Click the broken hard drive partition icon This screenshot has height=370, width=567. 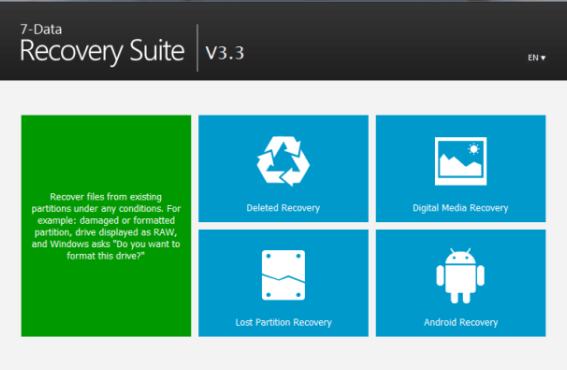point(283,275)
